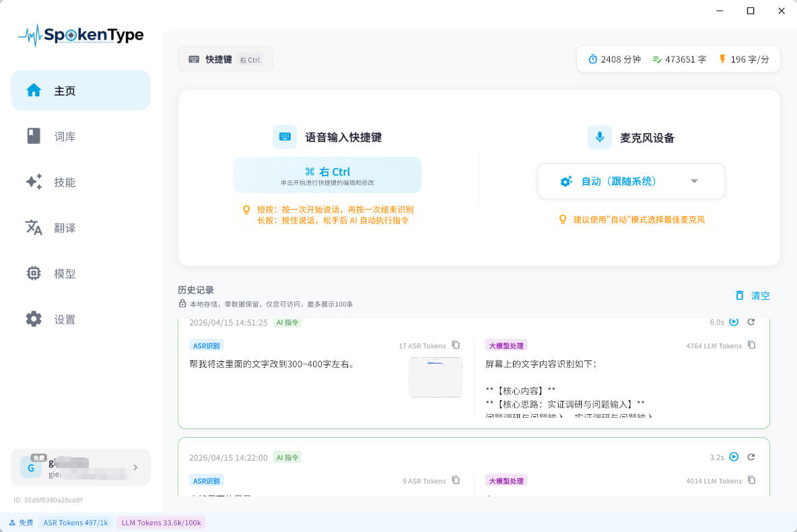Copy the ASR text with 9 ASR Tokens
The height and width of the screenshot is (532, 797).
point(456,480)
